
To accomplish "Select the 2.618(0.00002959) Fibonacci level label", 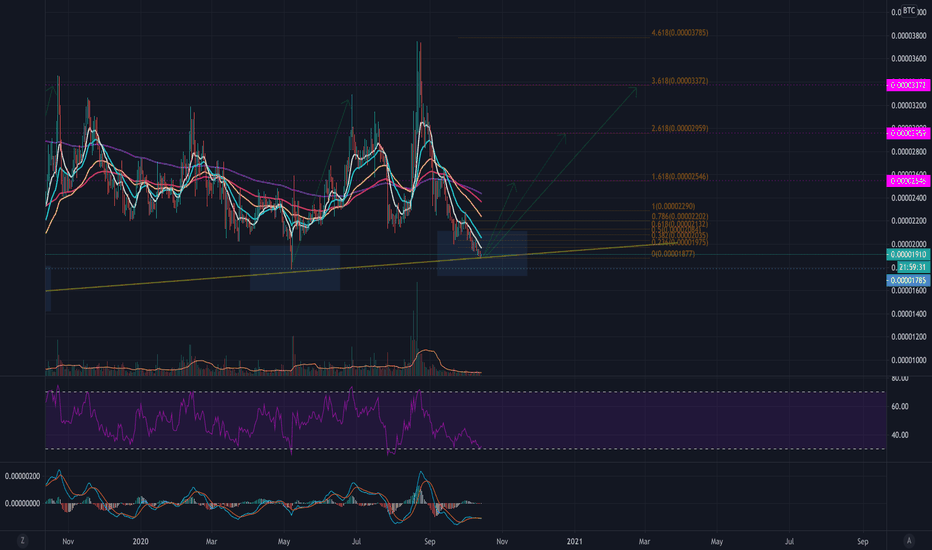I will tap(679, 128).
